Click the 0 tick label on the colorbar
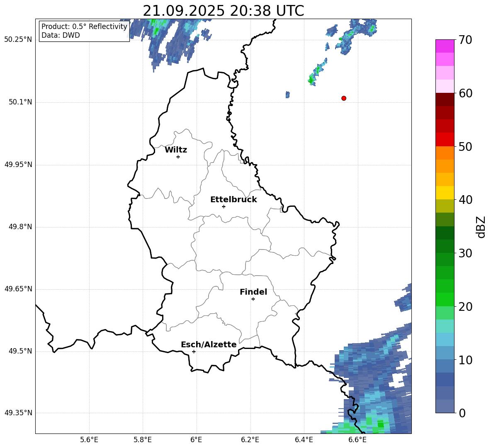Viewport: 491px width, 448px height. [462, 413]
